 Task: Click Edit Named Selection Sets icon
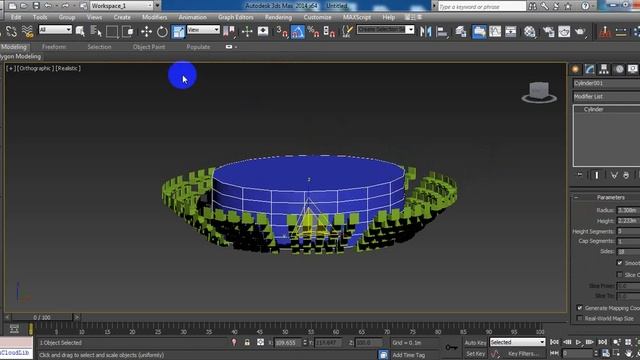(x=347, y=31)
